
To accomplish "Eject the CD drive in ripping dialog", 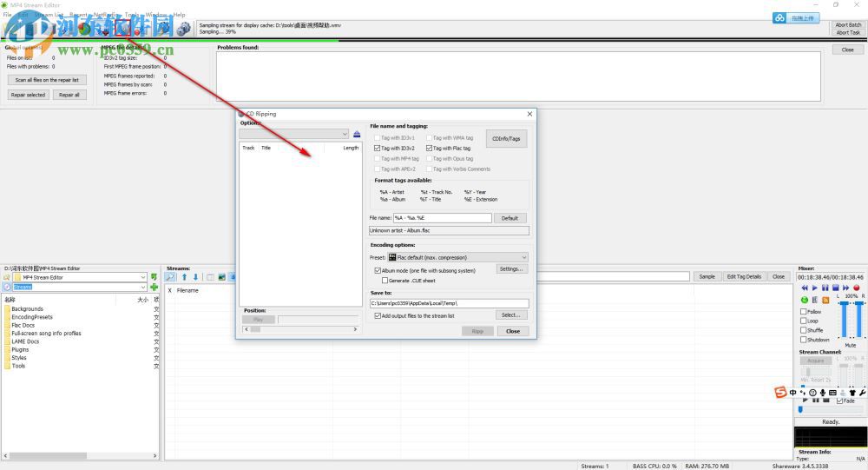I will (x=357, y=134).
